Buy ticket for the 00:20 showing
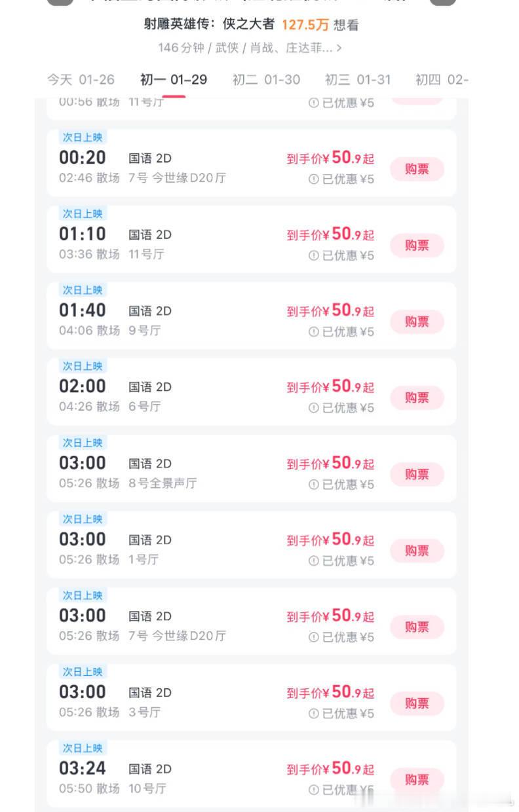Screen dimensions: 519x812 417,169
